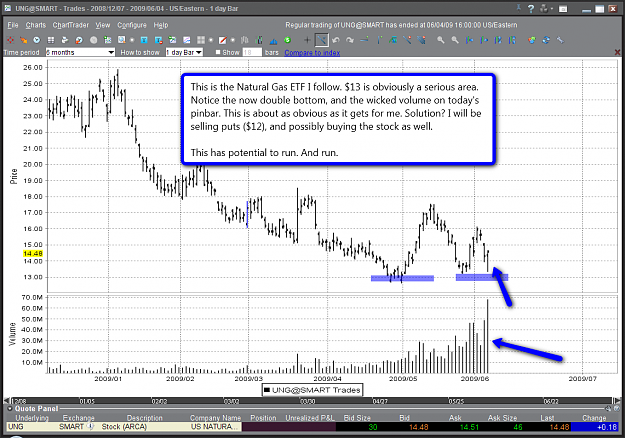The height and width of the screenshot is (438, 625).
Task: Click the US NATURA... company name cell
Action: click(x=215, y=426)
